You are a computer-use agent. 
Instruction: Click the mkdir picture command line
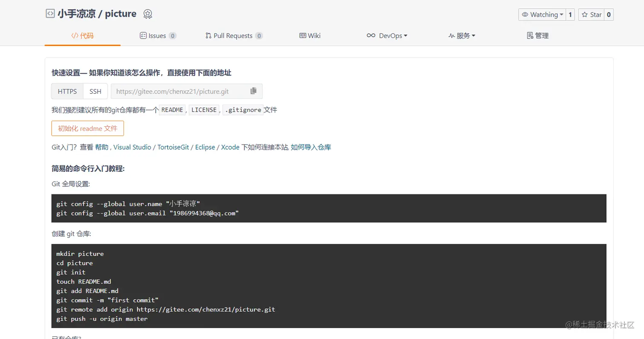pyautogui.click(x=80, y=254)
